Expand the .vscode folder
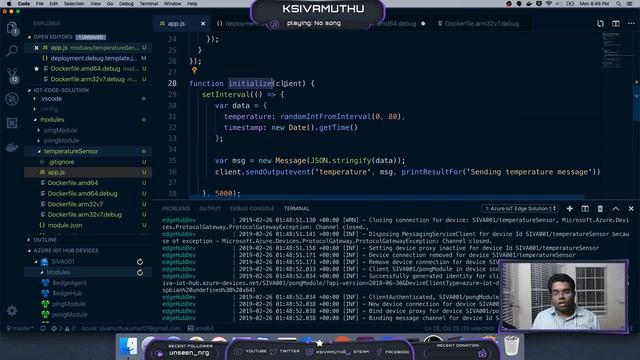 35,99
